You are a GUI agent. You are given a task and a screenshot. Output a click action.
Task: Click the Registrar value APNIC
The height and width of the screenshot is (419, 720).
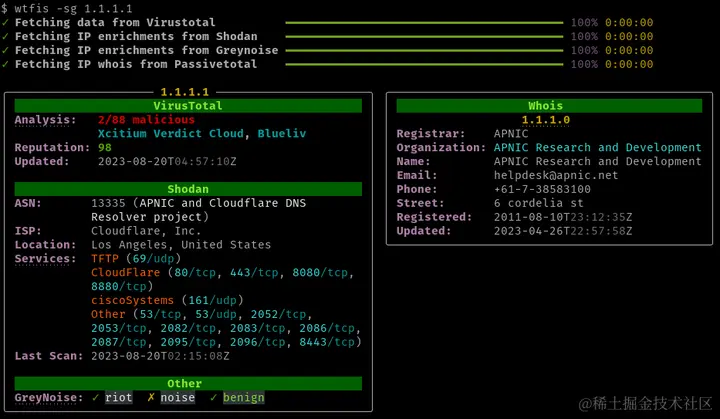(511, 133)
